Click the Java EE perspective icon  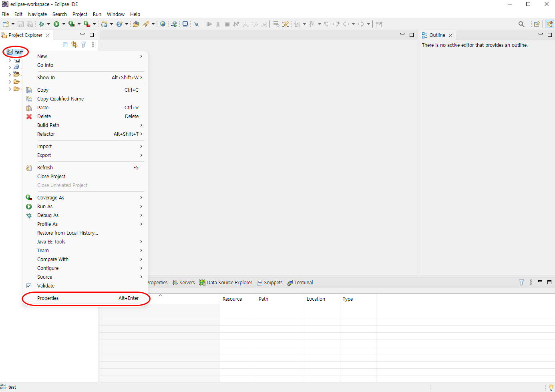(x=549, y=24)
